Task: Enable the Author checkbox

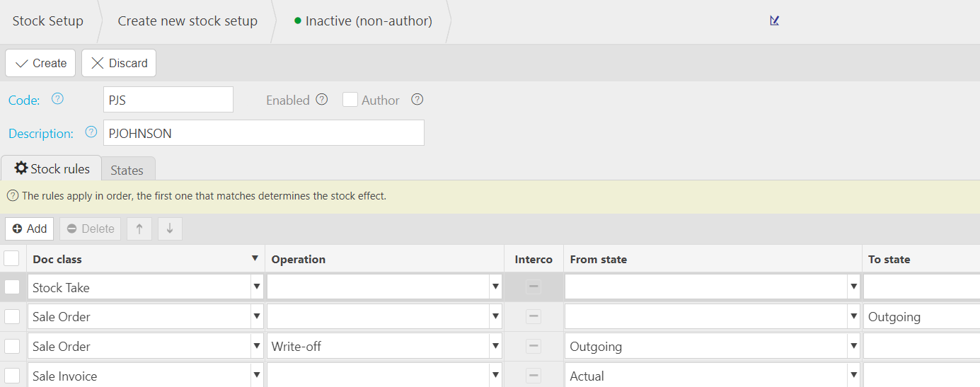Action: click(350, 100)
